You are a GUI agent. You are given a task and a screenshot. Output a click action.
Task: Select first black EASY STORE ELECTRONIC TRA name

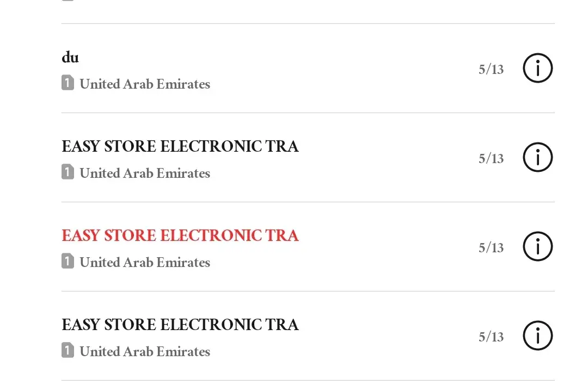[x=180, y=147]
